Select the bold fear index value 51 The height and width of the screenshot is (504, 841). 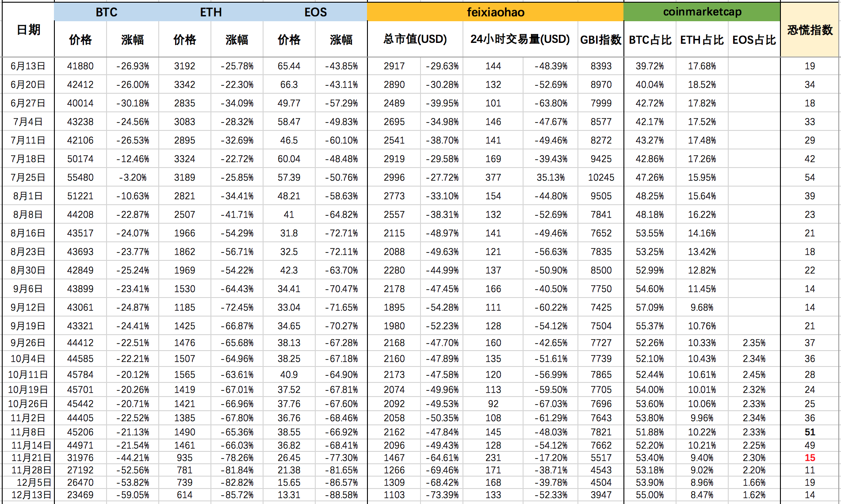click(x=810, y=432)
